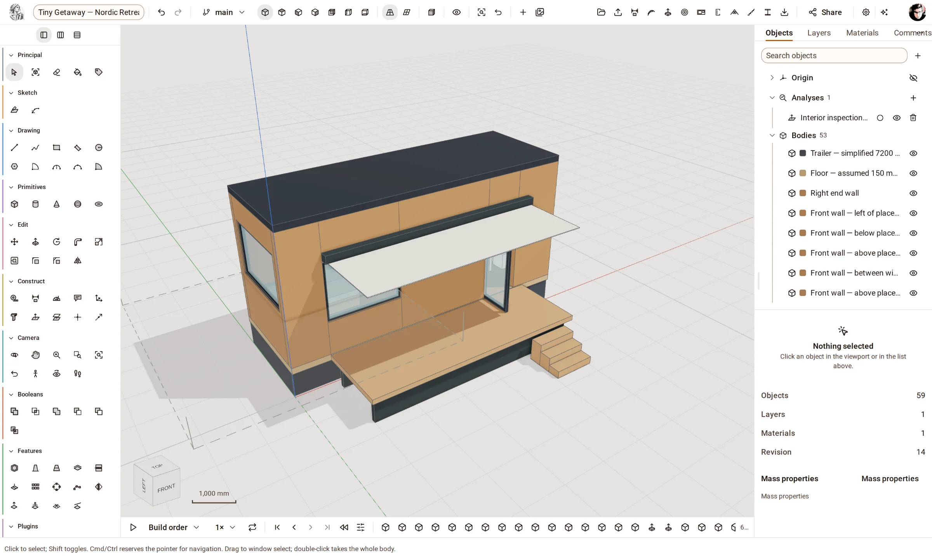
Task: Choose the Mirror tool in Edit
Action: [x=78, y=261]
